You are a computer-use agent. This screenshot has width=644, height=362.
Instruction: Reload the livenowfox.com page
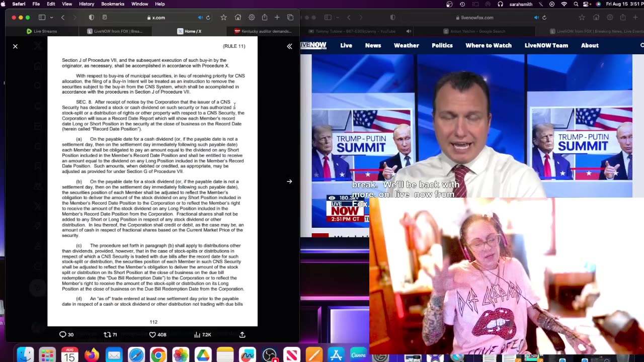[x=544, y=18]
